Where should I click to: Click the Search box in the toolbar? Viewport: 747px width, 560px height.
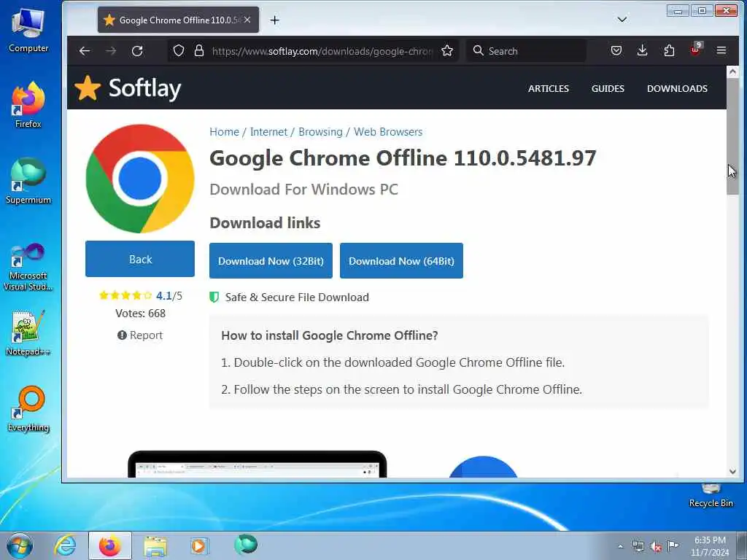[527, 51]
